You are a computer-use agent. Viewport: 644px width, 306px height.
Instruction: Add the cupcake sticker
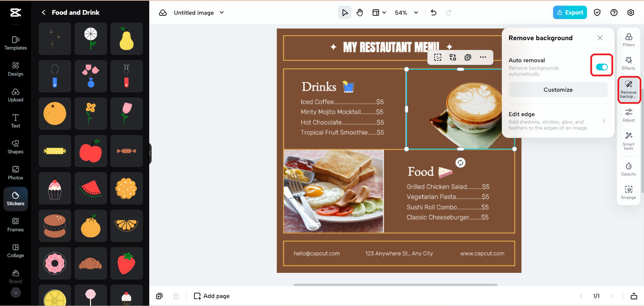(55, 188)
